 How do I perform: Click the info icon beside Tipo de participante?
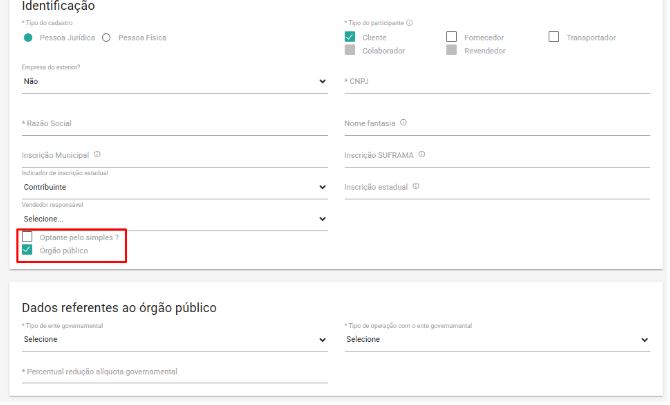coord(411,22)
